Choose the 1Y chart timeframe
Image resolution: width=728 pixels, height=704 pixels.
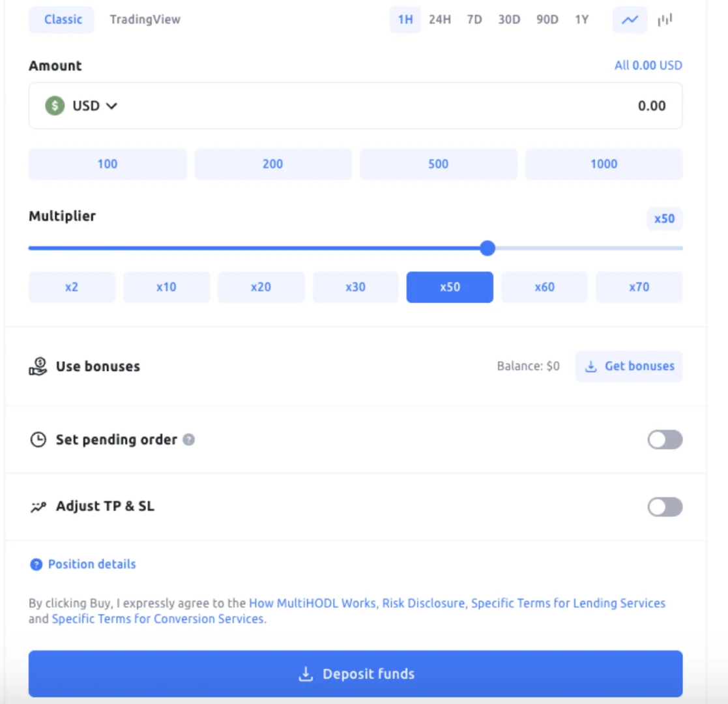coord(582,20)
